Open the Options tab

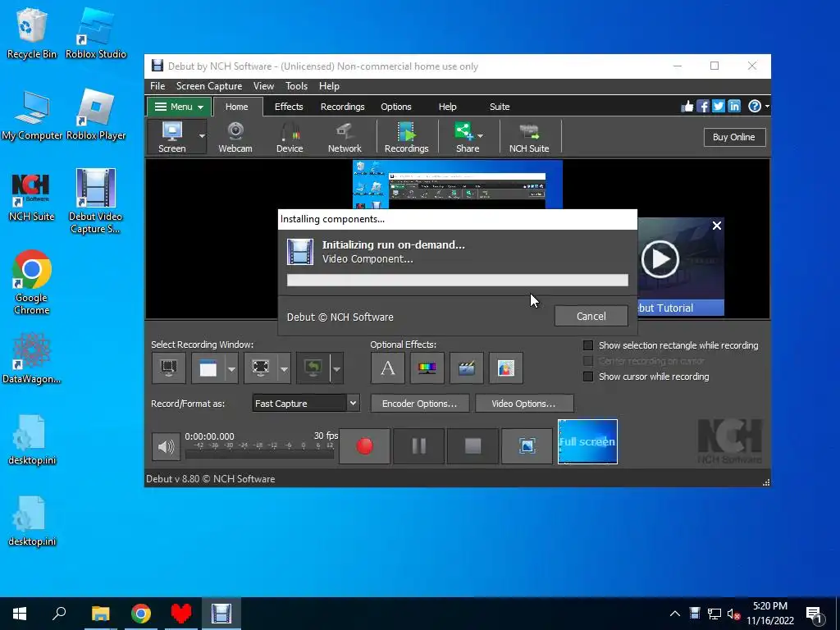tap(396, 107)
